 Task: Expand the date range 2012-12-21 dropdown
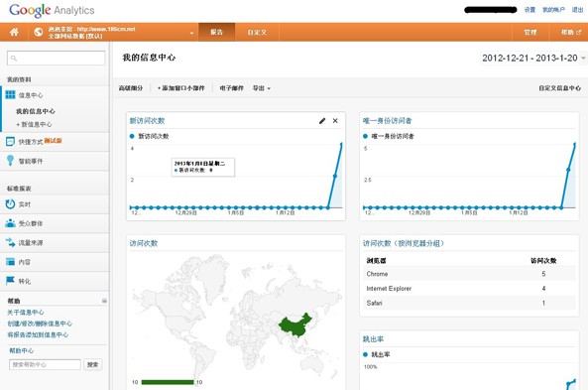tap(583, 59)
